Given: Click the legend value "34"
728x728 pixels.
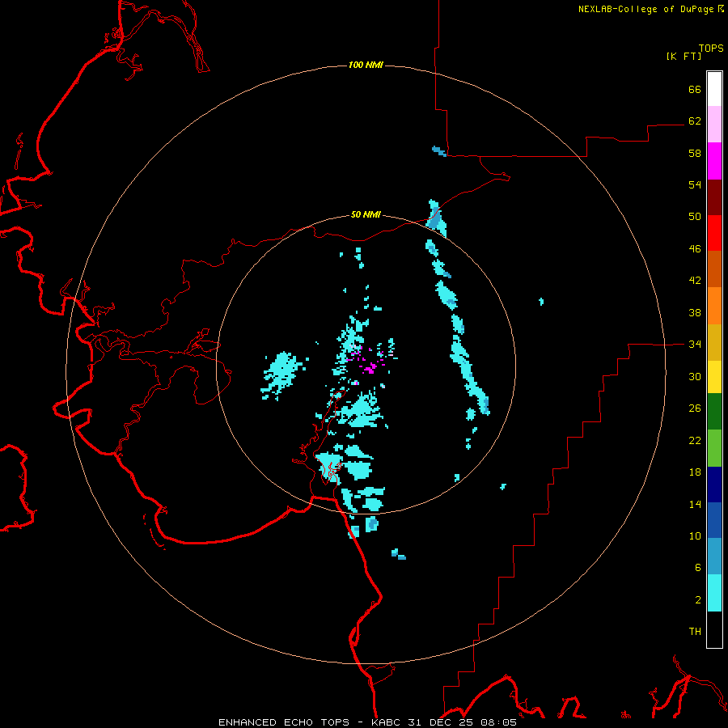Looking at the screenshot, I should [x=695, y=345].
